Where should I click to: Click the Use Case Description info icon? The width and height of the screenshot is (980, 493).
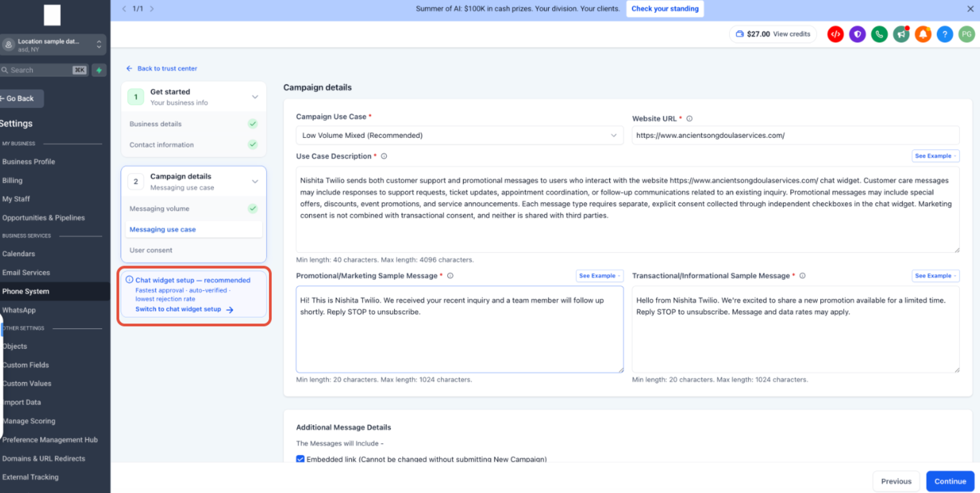point(384,156)
